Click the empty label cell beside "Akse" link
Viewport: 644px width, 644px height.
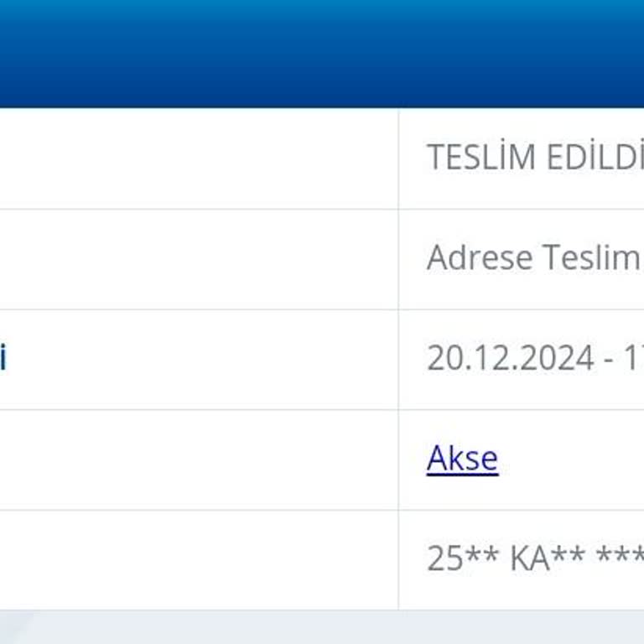click(198, 460)
